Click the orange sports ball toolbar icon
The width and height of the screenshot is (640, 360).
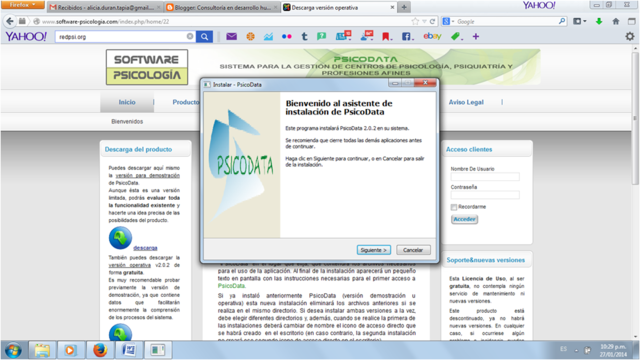click(x=250, y=37)
